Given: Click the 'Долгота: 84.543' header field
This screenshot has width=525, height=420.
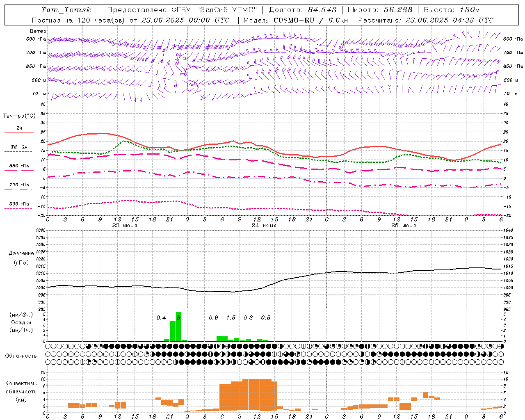Looking at the screenshot, I should coord(303,10).
